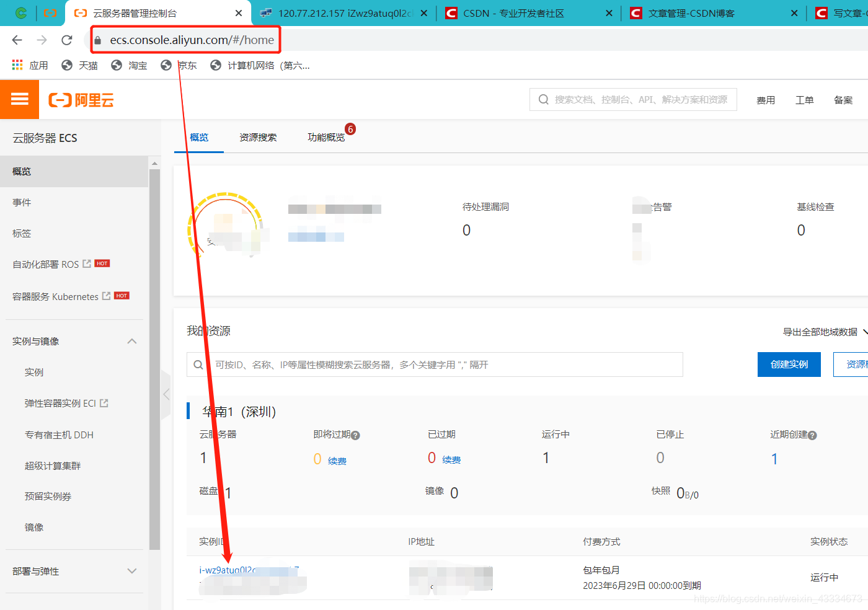Click the sidebar vertical scrollbar
The width and height of the screenshot is (868, 610).
[154, 360]
